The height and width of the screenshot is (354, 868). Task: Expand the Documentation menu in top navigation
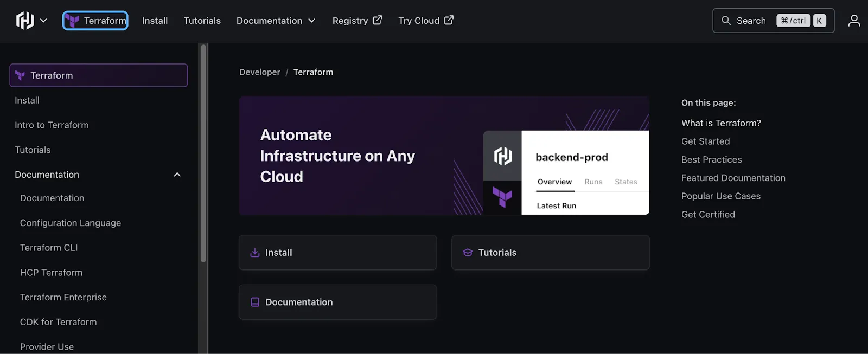(x=276, y=21)
